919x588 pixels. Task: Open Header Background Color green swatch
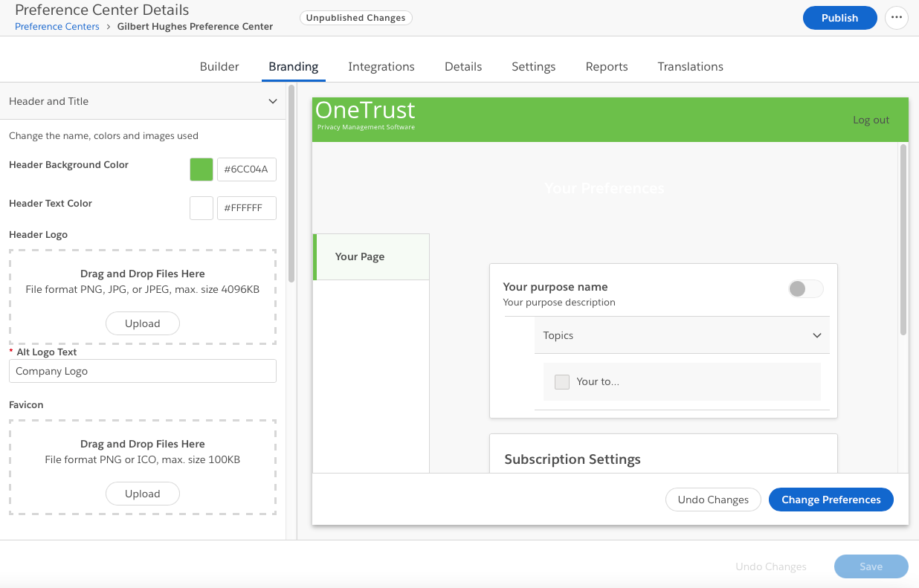pos(201,169)
